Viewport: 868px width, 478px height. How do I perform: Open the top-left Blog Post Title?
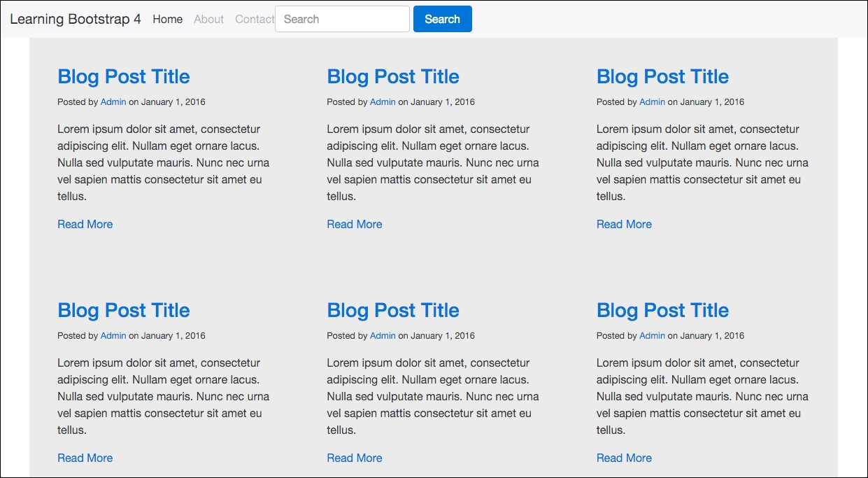point(123,76)
